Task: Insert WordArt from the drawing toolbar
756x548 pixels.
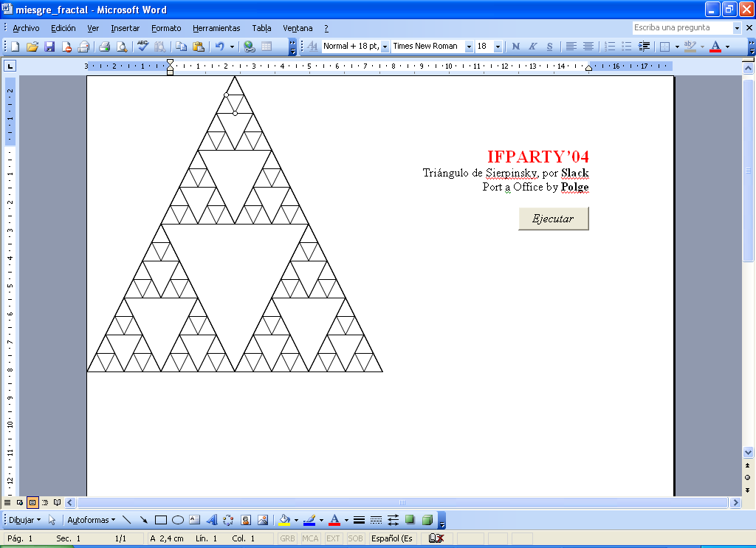Action: pos(211,520)
